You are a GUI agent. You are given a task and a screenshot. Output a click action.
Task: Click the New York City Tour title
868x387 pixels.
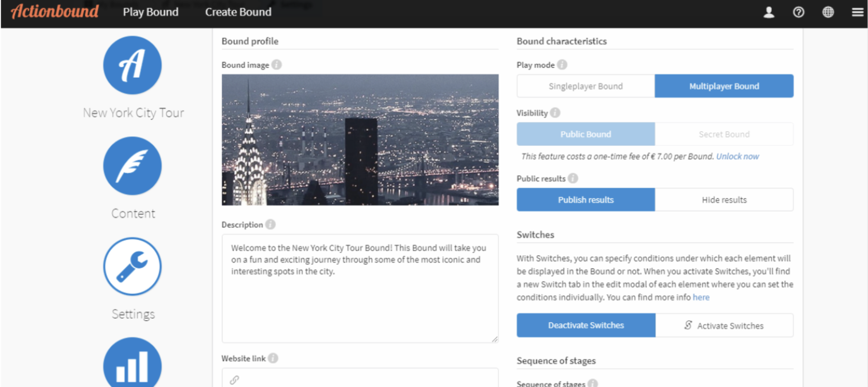(x=133, y=112)
